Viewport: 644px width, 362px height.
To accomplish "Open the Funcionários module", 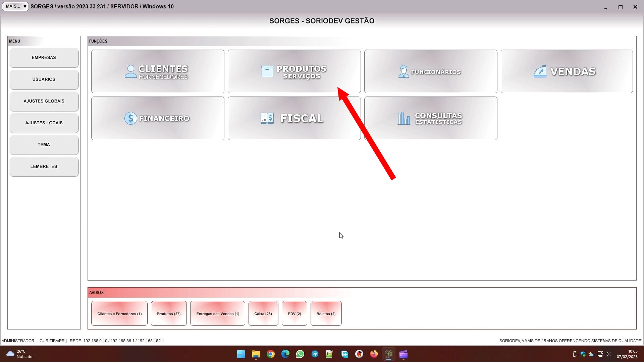I will click(x=431, y=71).
